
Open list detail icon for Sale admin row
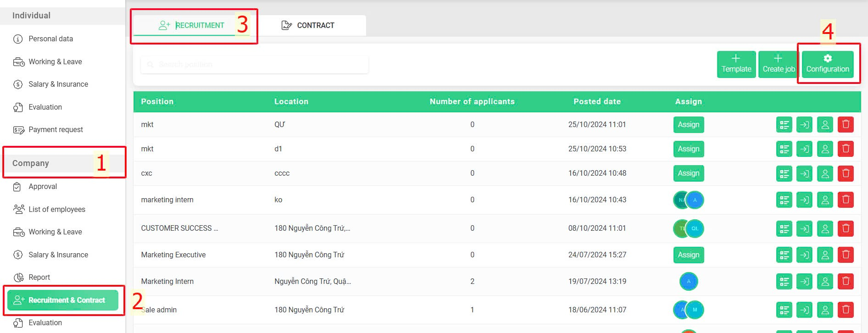(784, 310)
